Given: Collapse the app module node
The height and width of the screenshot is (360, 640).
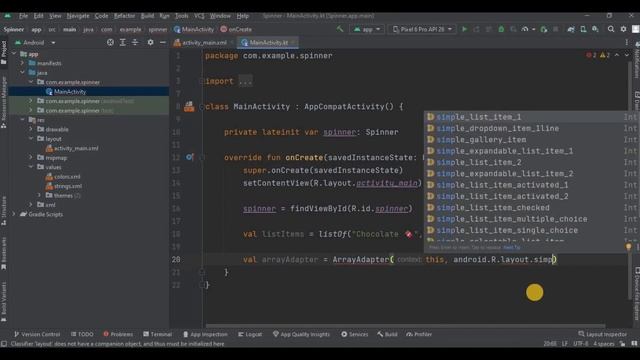Looking at the screenshot, I should click(14, 54).
